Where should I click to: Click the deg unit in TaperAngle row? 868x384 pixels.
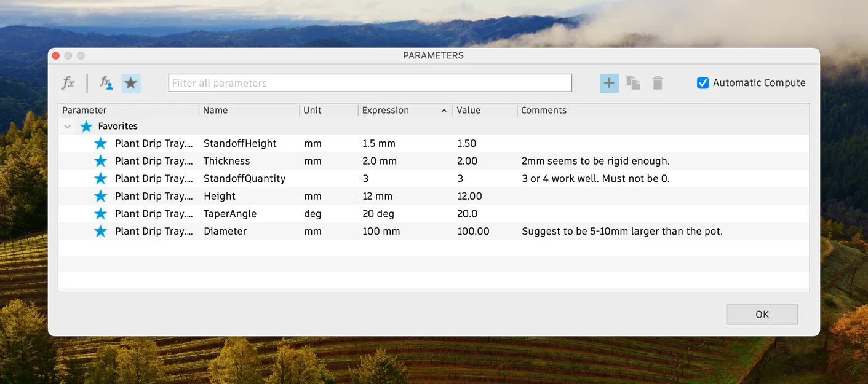(x=313, y=214)
